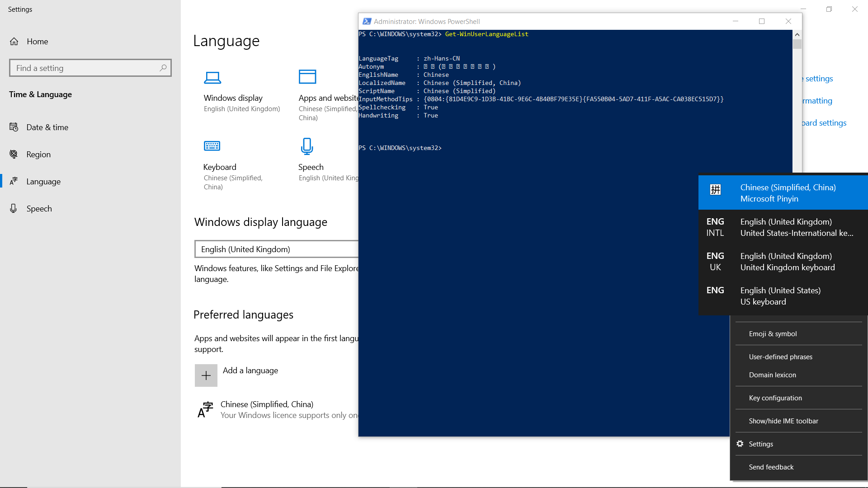Open Windows display language dropdown

tap(277, 249)
